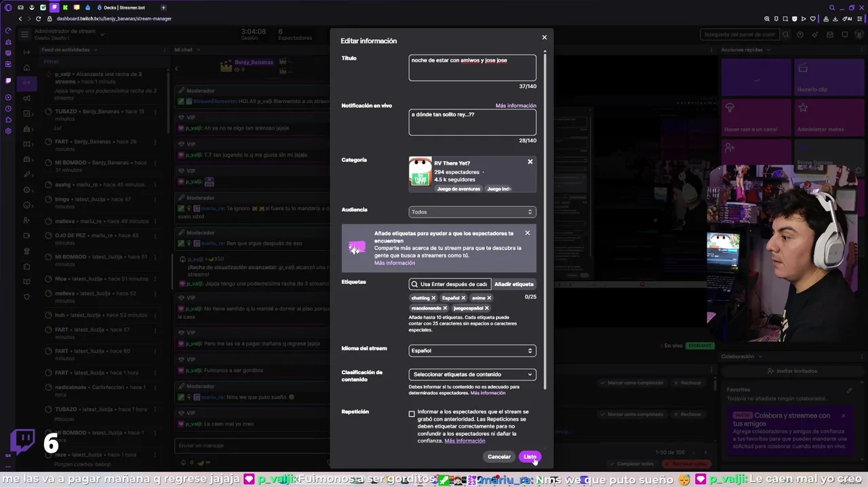This screenshot has width=868, height=488.
Task: Open Clasificación de contenido dropdown
Action: coord(472,374)
